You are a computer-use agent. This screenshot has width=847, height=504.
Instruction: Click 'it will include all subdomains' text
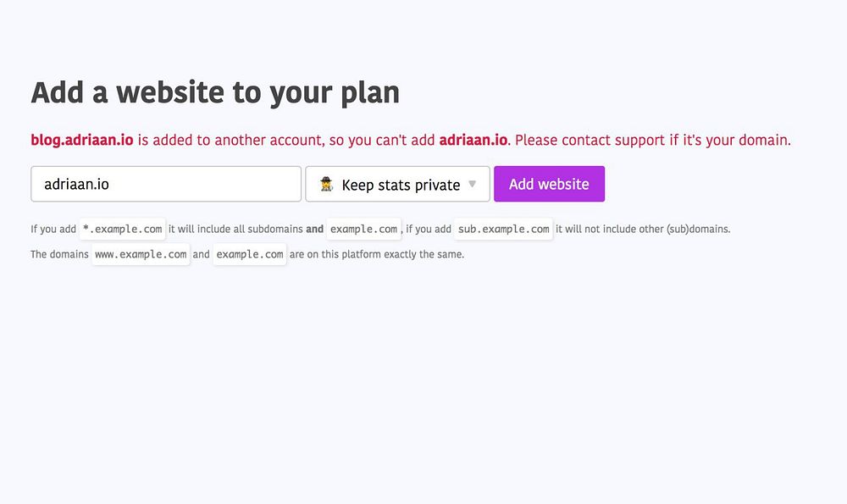(235, 229)
